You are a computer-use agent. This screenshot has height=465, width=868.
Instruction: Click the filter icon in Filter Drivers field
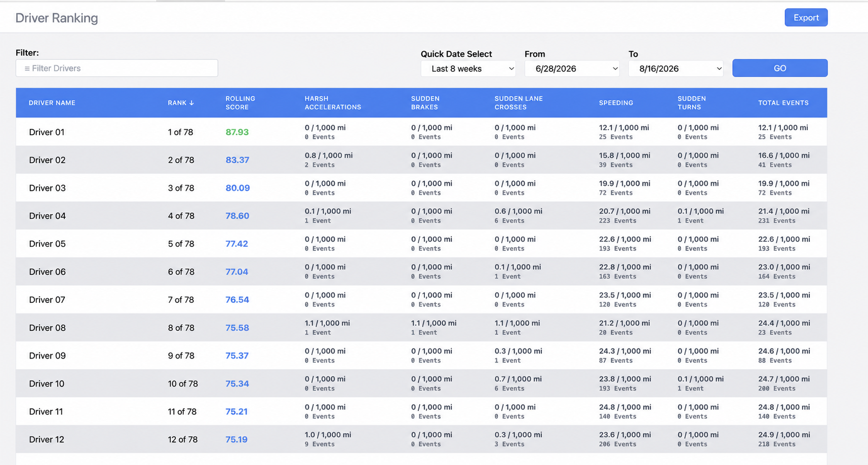[x=27, y=68]
